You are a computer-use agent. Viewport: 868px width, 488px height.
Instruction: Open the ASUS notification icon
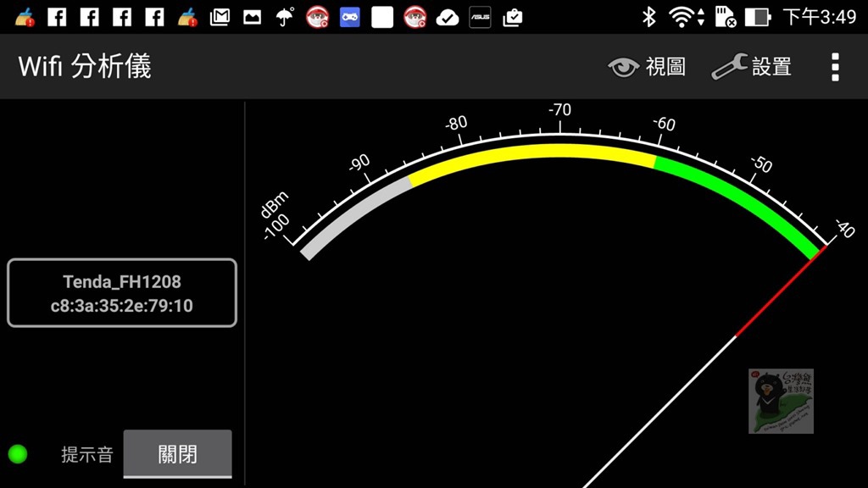tap(480, 17)
